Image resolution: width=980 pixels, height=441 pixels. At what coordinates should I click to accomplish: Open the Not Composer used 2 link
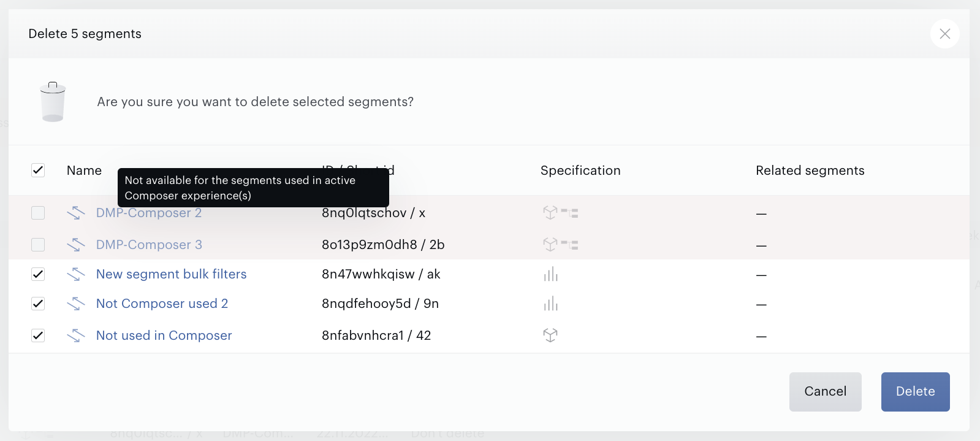pos(162,304)
